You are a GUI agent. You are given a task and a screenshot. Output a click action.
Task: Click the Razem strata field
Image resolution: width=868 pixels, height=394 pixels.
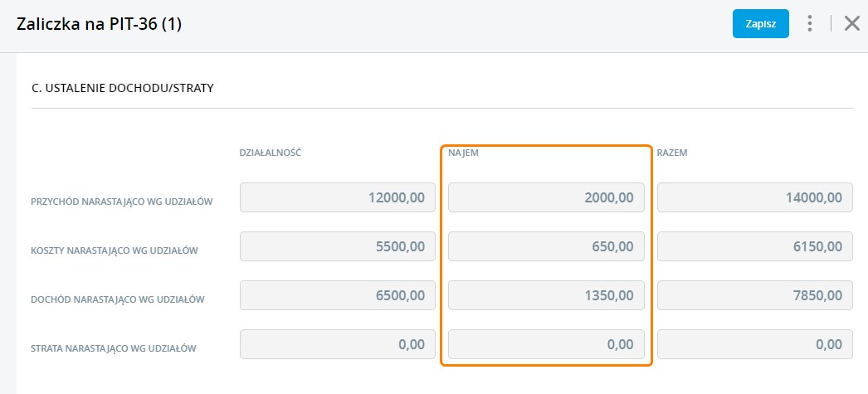(x=754, y=344)
